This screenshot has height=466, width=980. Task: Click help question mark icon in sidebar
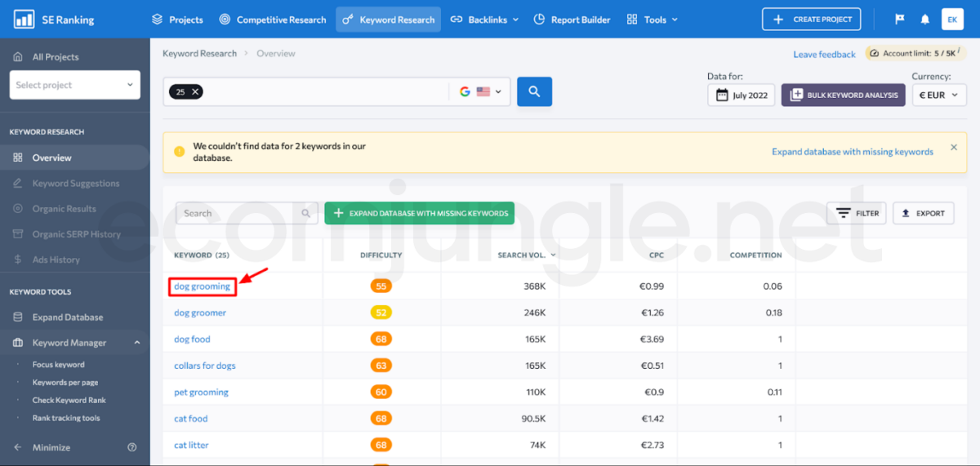point(132,447)
